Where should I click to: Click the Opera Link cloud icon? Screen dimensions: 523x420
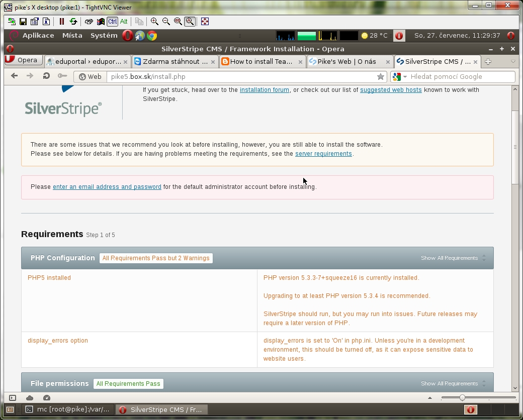pos(29,398)
